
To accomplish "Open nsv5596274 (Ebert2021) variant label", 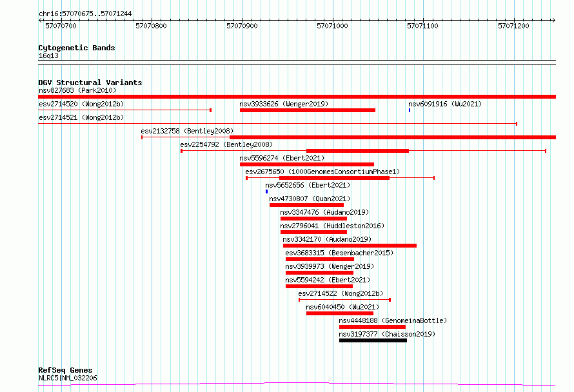I will tap(282, 158).
